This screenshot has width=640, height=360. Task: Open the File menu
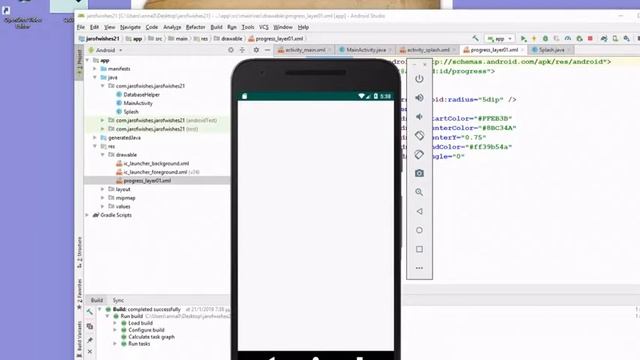click(x=81, y=27)
